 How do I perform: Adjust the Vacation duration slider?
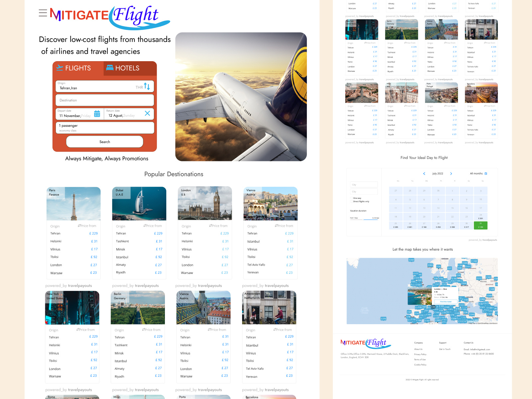[363, 219]
